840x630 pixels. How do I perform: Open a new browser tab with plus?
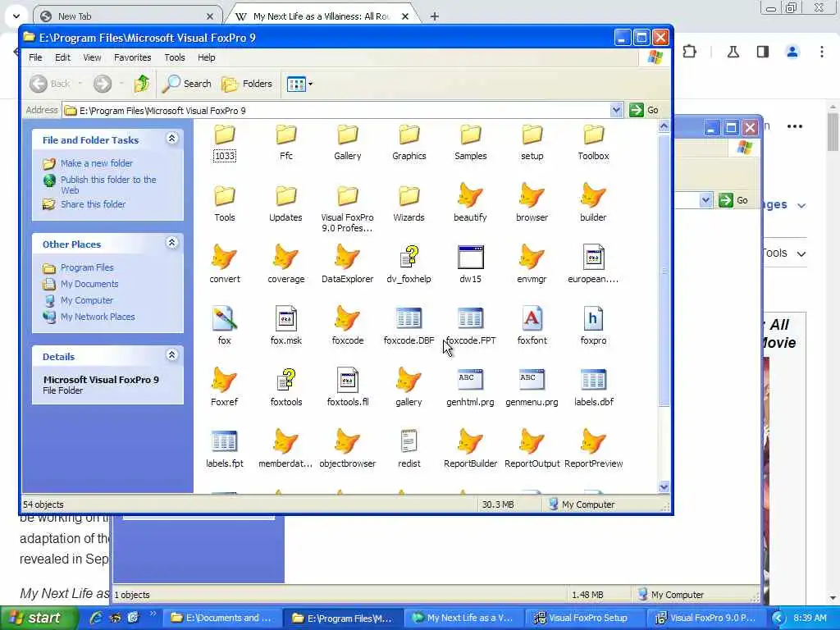pos(435,16)
